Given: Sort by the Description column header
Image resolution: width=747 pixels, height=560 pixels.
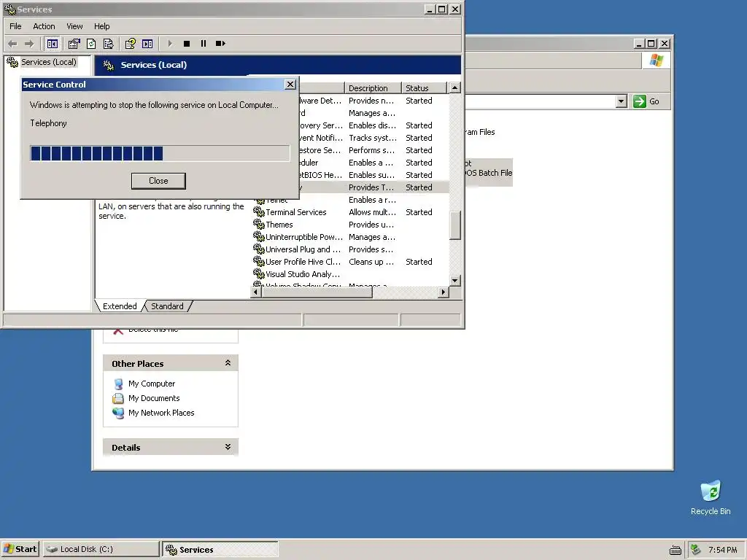Looking at the screenshot, I should pyautogui.click(x=373, y=88).
